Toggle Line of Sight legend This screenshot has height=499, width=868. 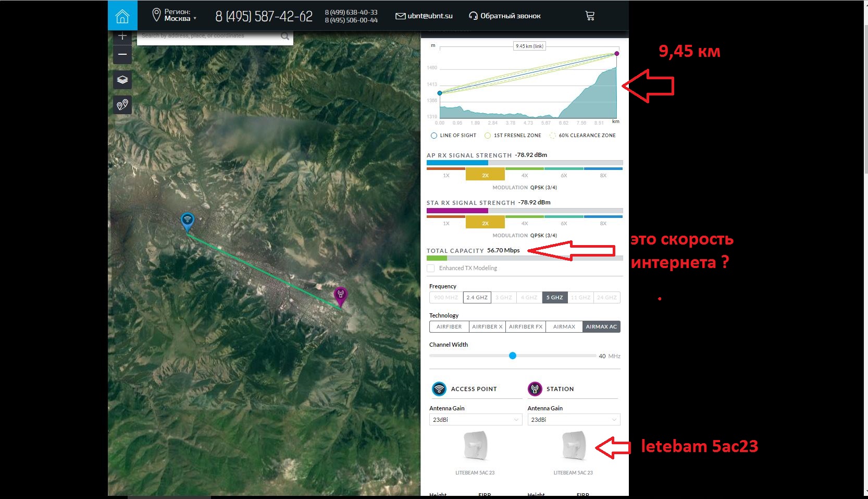pyautogui.click(x=453, y=136)
